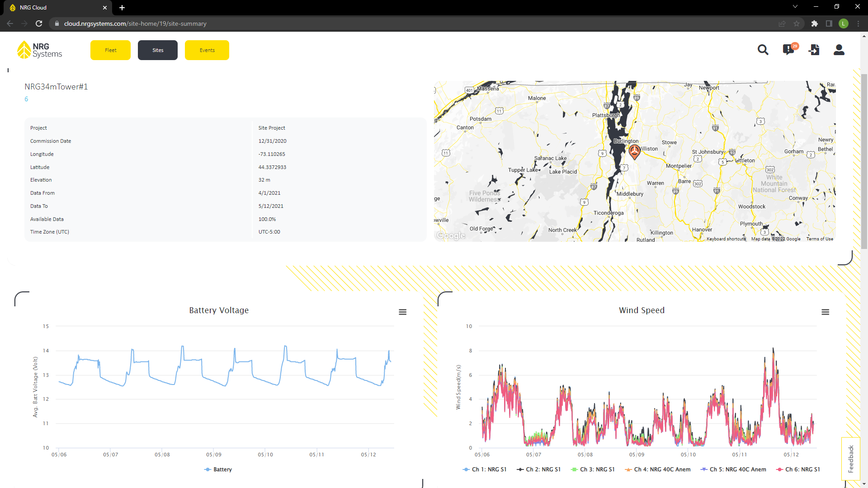Click the page vertical scrollbar thumb
868x488 pixels.
[864, 161]
